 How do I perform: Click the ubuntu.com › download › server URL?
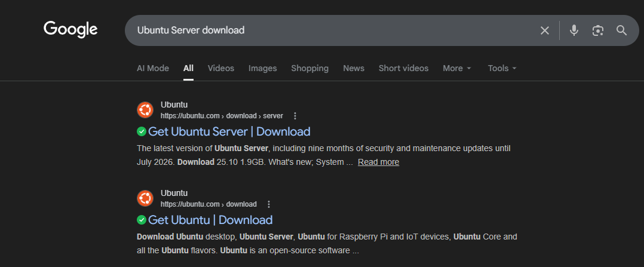(x=222, y=116)
